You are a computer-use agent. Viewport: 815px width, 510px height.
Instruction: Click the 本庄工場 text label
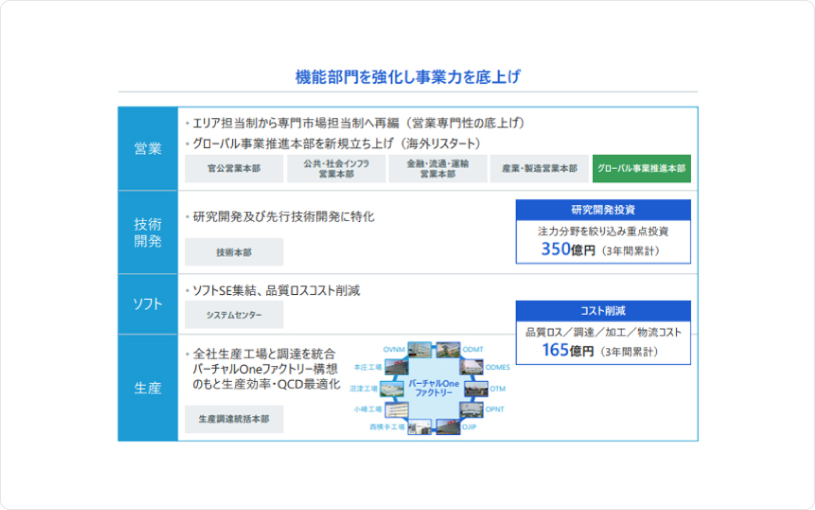[x=368, y=367]
